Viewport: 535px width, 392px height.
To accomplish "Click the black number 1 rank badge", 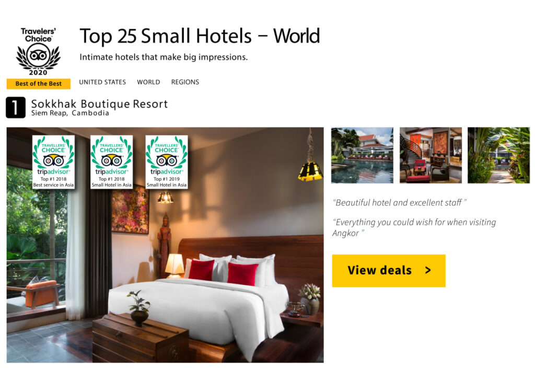I will 15,108.
